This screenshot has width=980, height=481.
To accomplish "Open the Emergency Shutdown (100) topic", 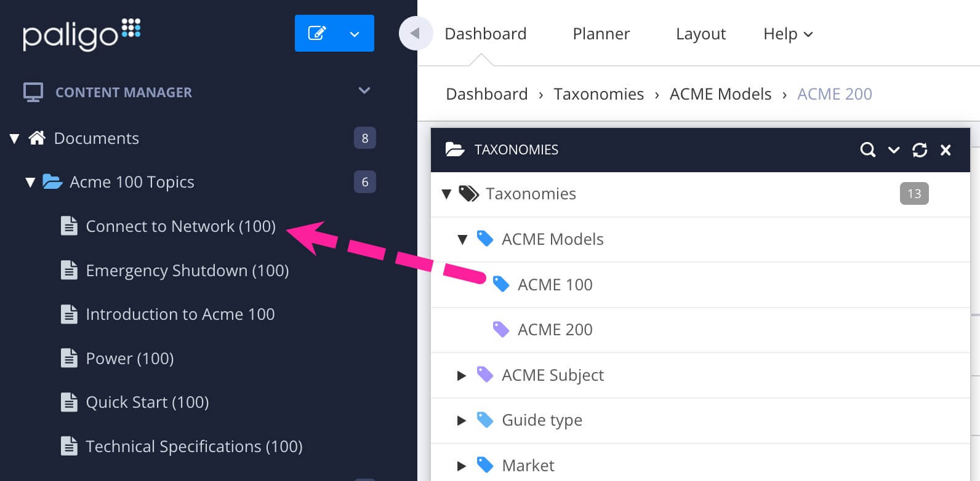I will [187, 271].
